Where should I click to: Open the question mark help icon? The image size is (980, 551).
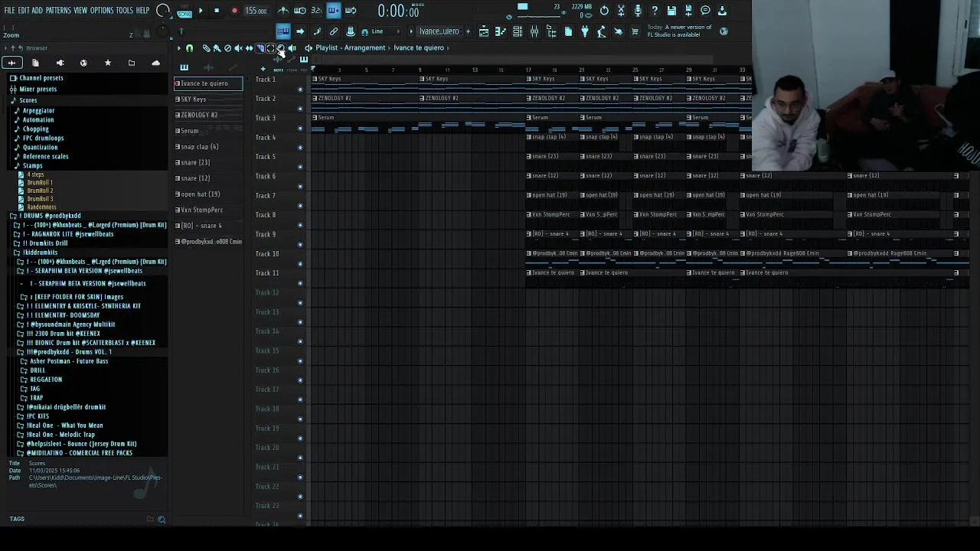(655, 11)
